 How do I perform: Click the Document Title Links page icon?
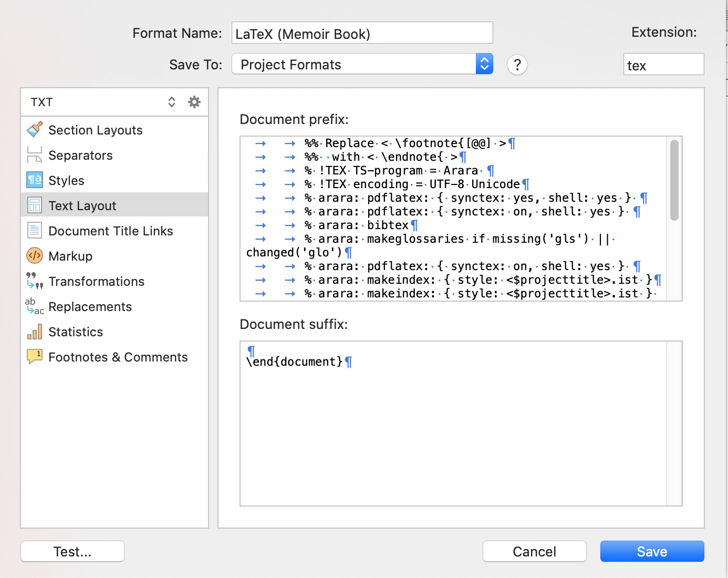(x=34, y=230)
